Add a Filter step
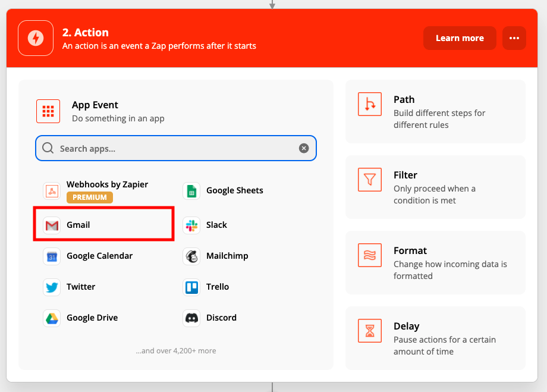Image resolution: width=547 pixels, height=392 pixels. (x=435, y=187)
